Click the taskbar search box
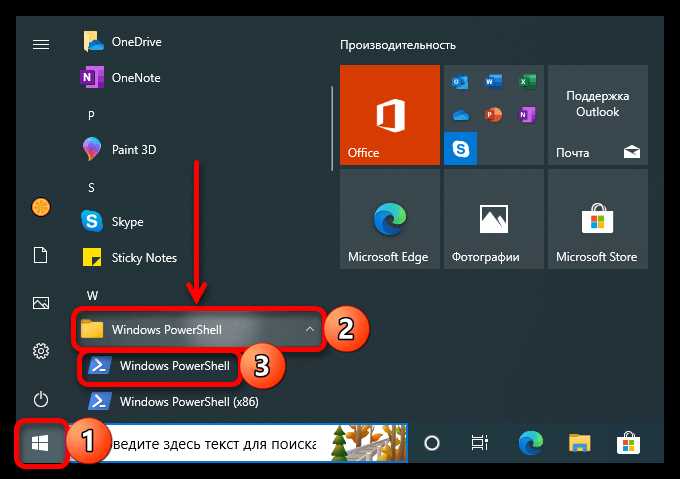The image size is (680, 479). tap(238, 443)
